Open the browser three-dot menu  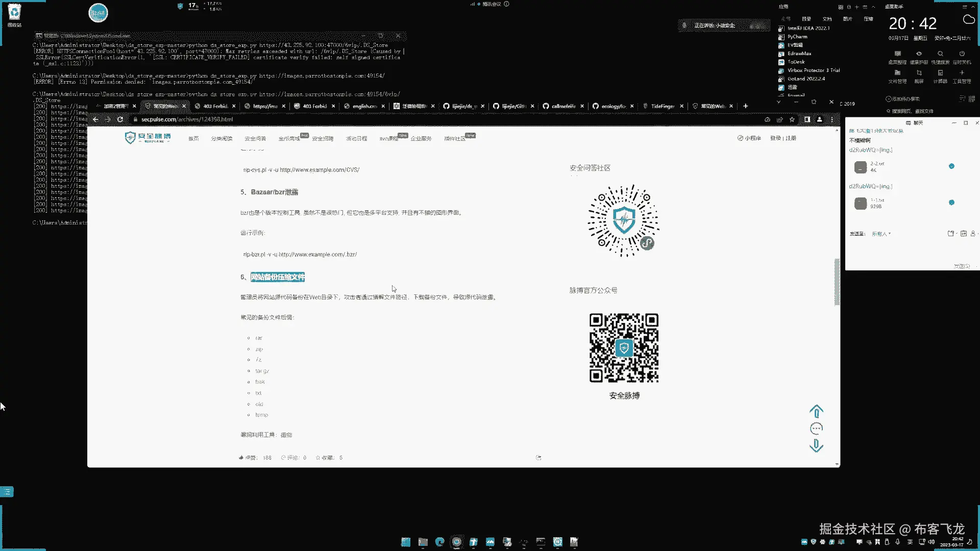pyautogui.click(x=832, y=119)
